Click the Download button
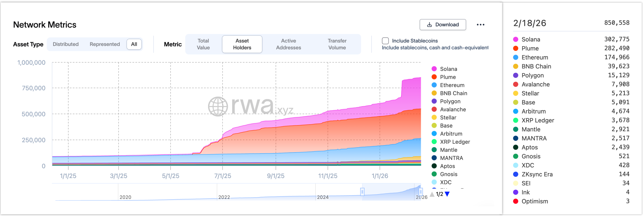 click(x=442, y=25)
